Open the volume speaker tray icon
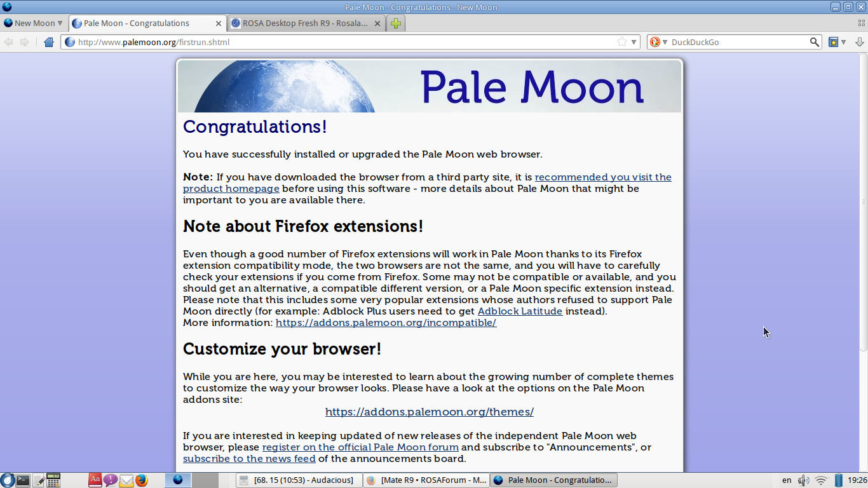This screenshot has width=868, height=488. (804, 480)
